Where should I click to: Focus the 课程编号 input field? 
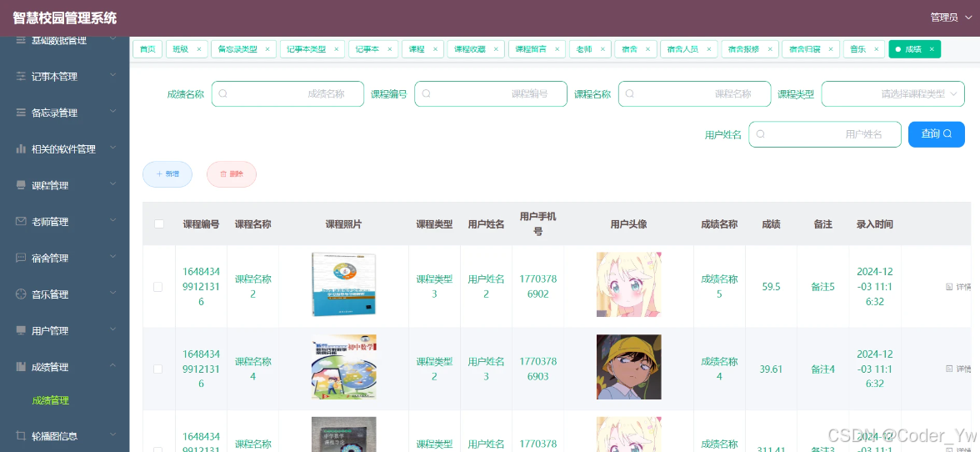491,93
